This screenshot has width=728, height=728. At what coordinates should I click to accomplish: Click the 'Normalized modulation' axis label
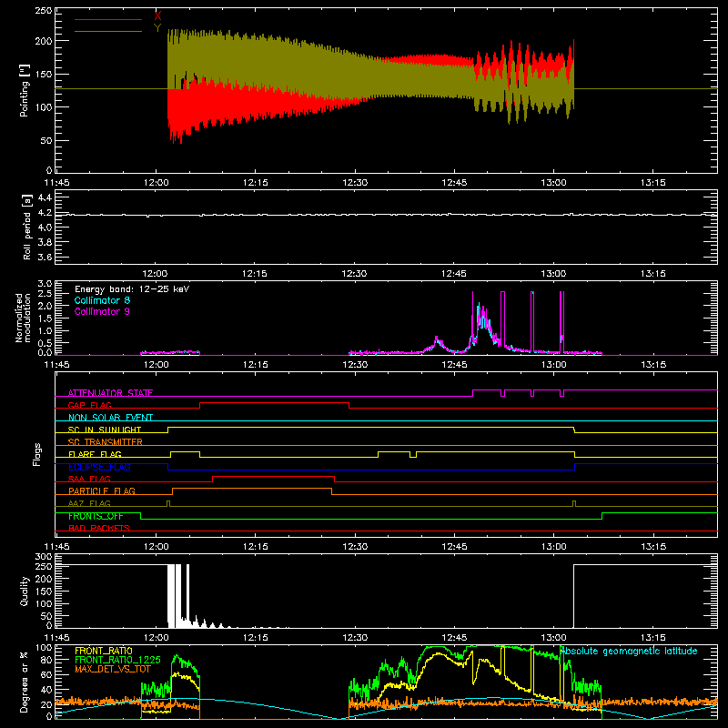[x=23, y=318]
